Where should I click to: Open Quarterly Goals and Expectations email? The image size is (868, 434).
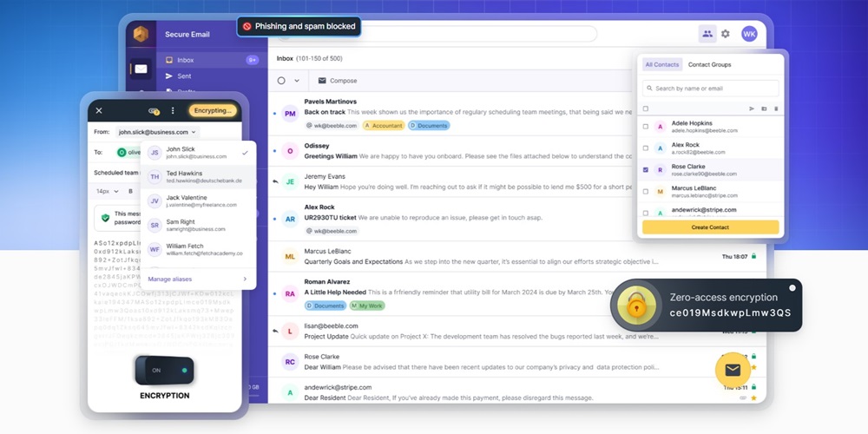517,256
